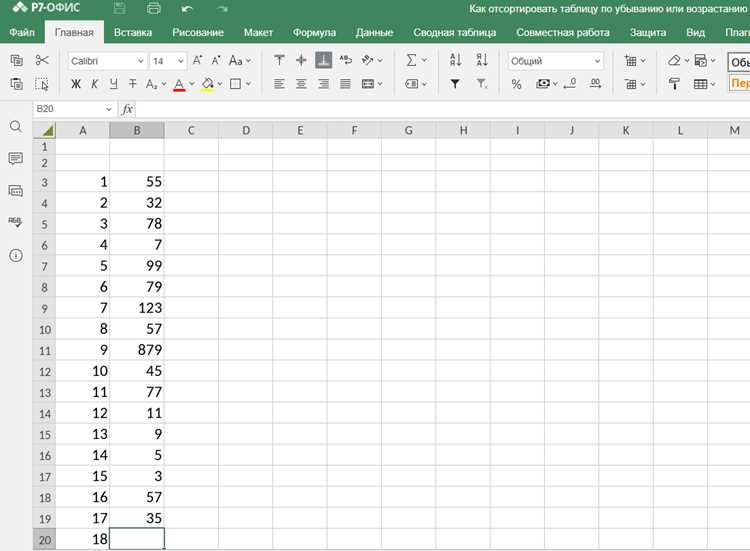Clear the filter icon
This screenshot has width=750, height=551.
[x=482, y=84]
